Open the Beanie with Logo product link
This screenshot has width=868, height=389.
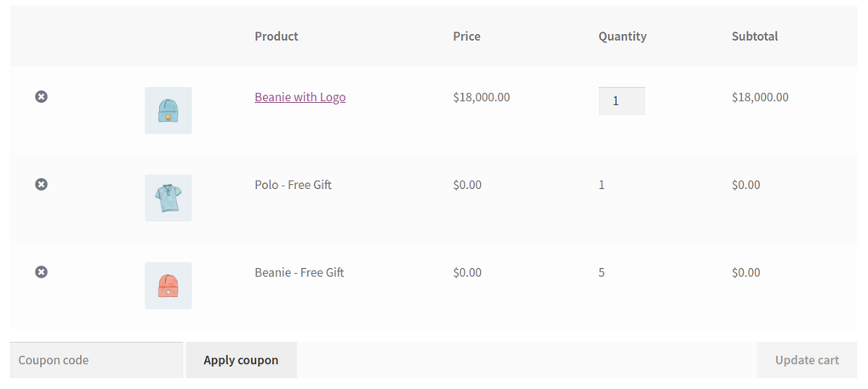click(x=300, y=97)
